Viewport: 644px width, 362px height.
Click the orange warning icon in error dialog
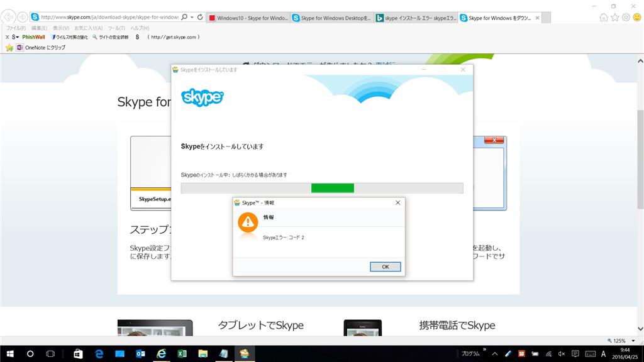point(248,222)
